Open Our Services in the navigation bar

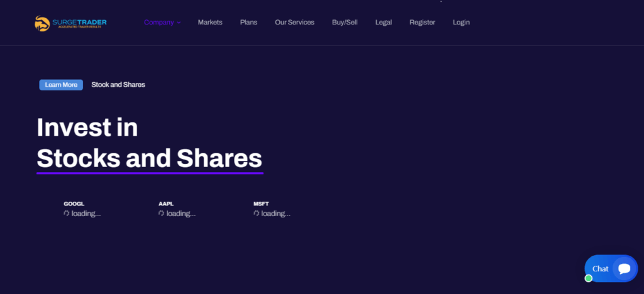[294, 23]
